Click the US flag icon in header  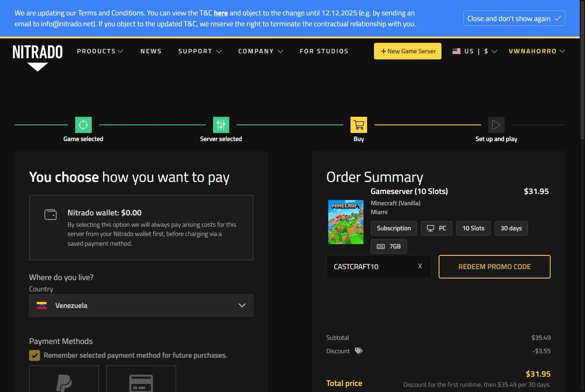coord(456,51)
